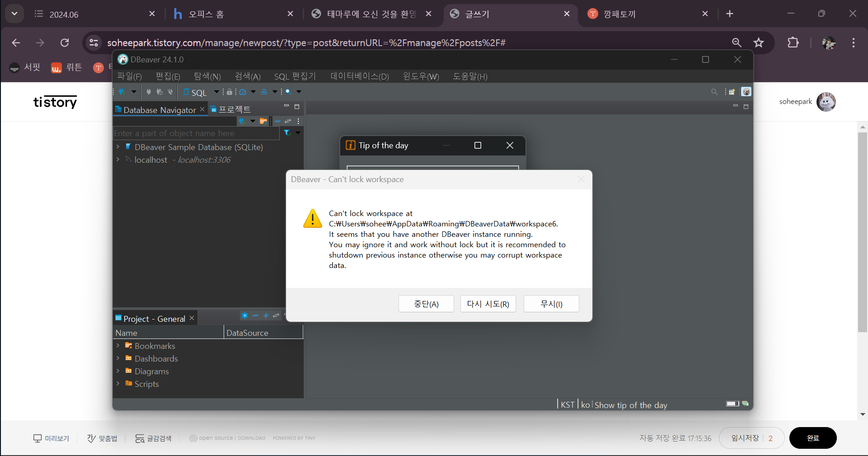
Task: Click 완료 publish button in Tistory
Action: 813,438
